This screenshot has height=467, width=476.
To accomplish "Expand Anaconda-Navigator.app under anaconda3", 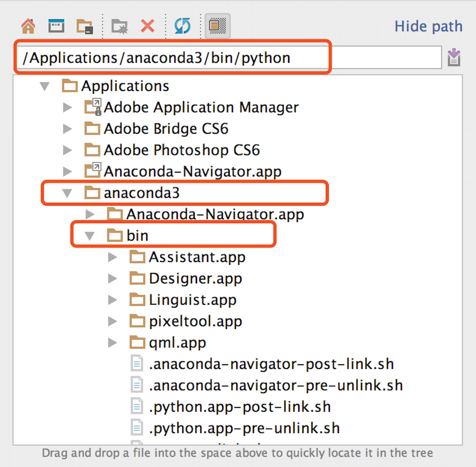I will click(90, 214).
